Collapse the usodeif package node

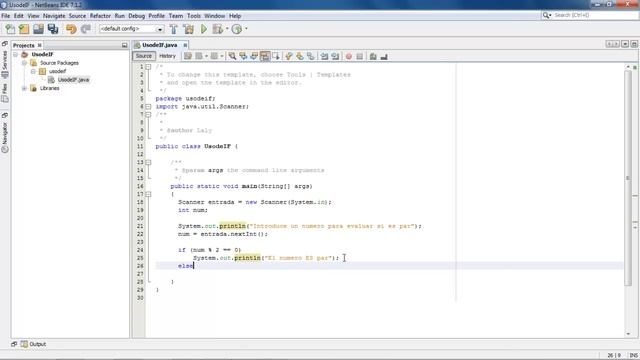pyautogui.click(x=33, y=71)
